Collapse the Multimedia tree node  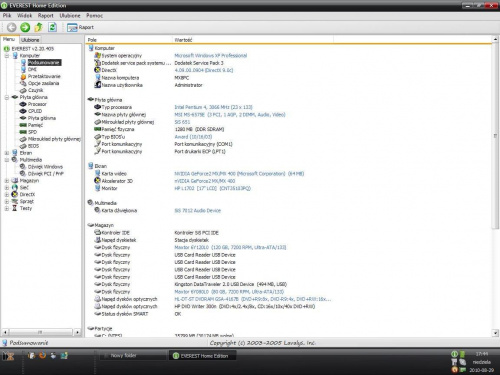(x=7, y=160)
